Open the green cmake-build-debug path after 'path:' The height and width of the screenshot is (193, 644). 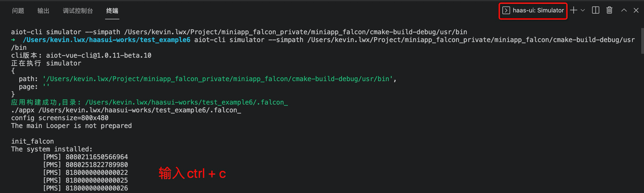click(x=218, y=79)
